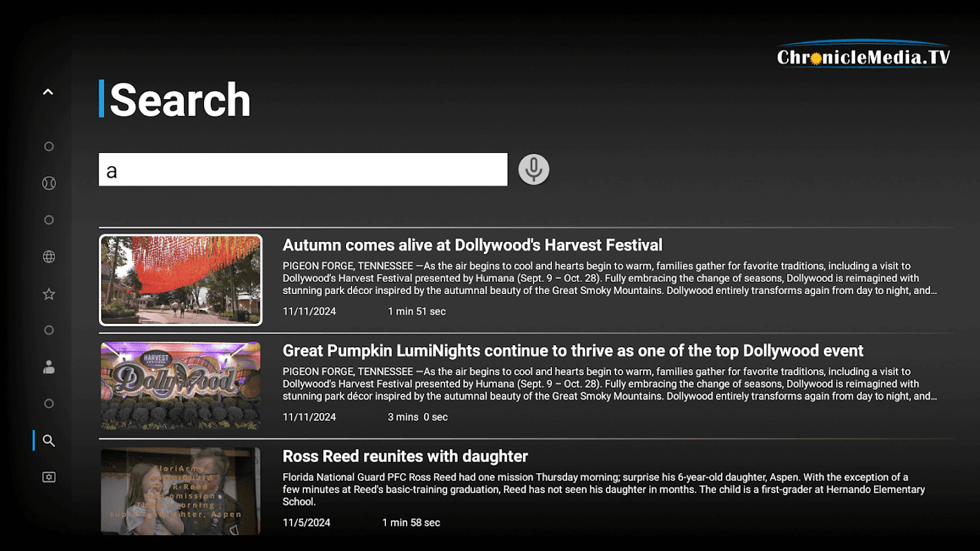Collapse sidebar with the up chevron
Viewport: 980px width, 551px height.
click(x=48, y=92)
